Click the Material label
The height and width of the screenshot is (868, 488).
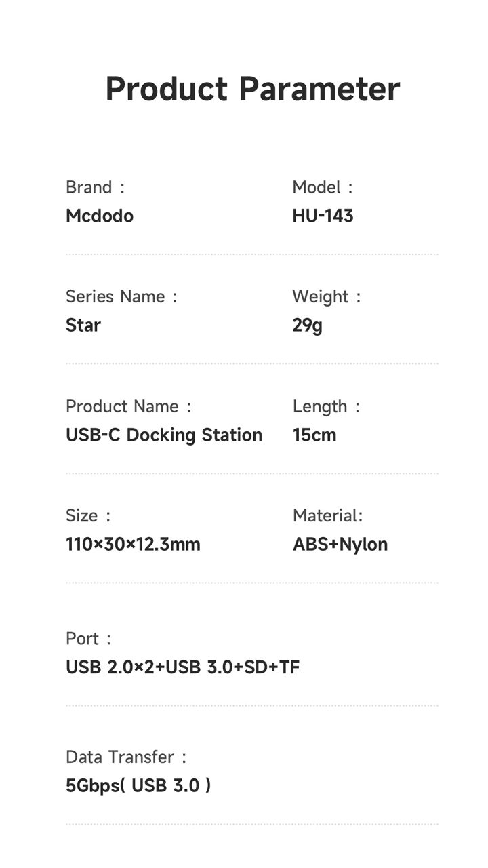coord(327,515)
